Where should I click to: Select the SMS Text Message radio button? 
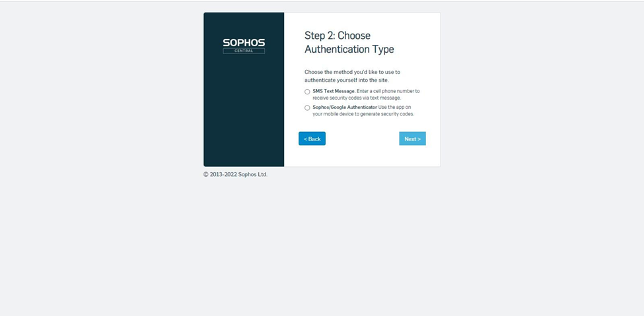coord(307,92)
